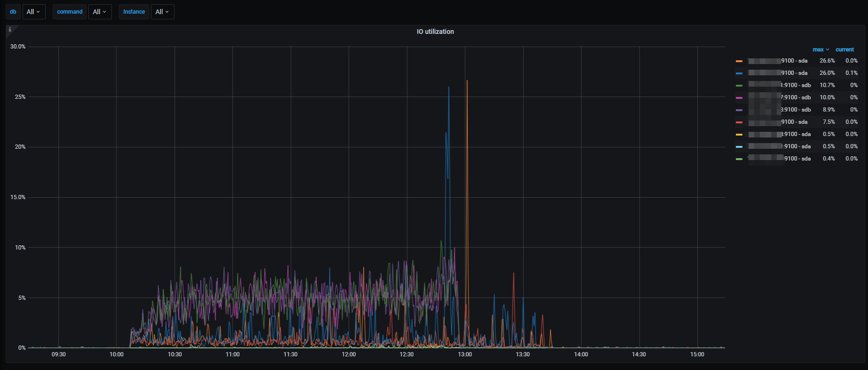Click the 26.0% max value in the legend
868x370 pixels.
[x=827, y=73]
